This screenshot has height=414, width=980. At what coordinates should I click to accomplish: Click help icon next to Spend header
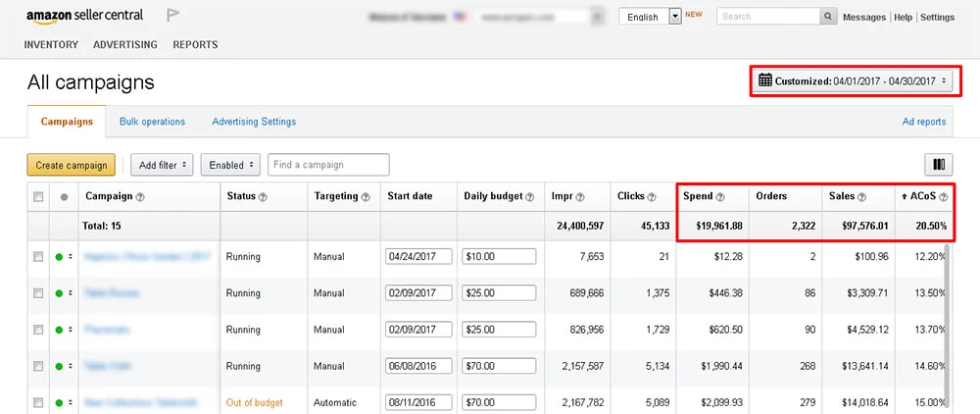(720, 197)
